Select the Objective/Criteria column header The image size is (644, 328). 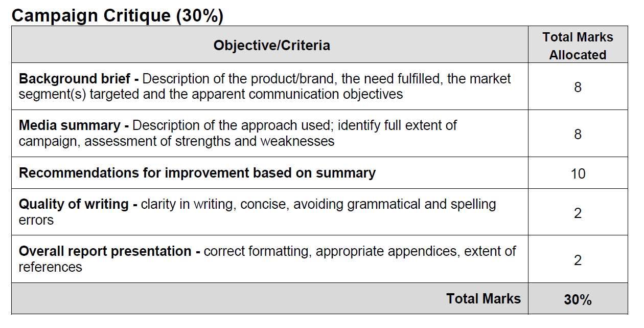point(272,45)
